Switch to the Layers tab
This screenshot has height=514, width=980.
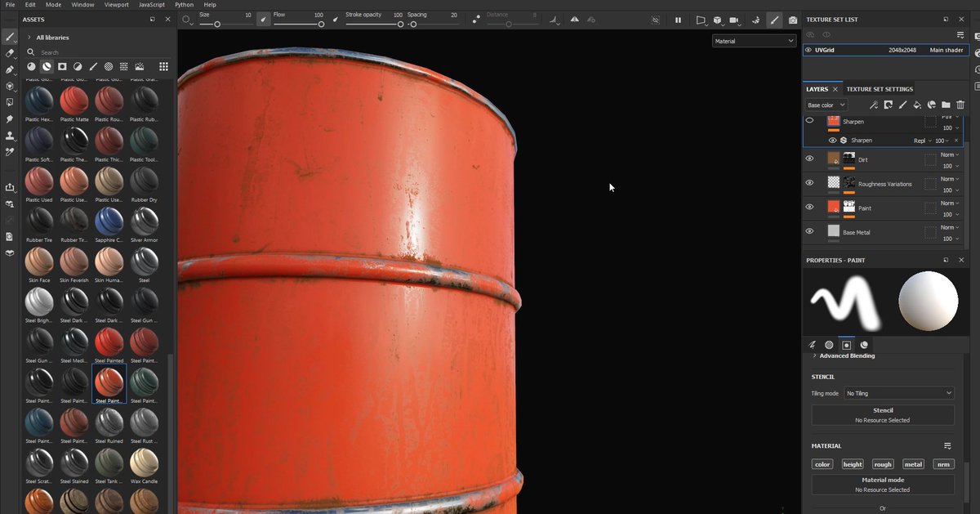tap(817, 89)
